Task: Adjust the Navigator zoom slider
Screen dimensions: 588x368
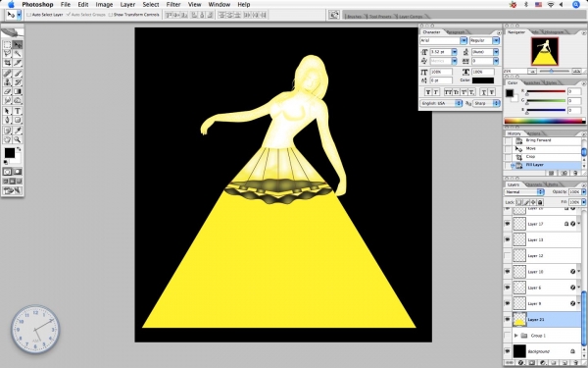Action: [x=552, y=71]
